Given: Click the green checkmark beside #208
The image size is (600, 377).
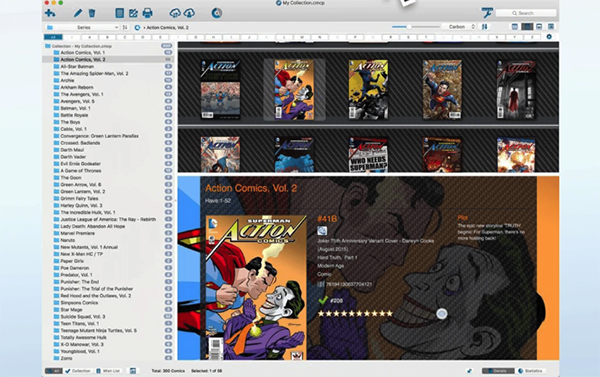Looking at the screenshot, I should pos(323,300).
